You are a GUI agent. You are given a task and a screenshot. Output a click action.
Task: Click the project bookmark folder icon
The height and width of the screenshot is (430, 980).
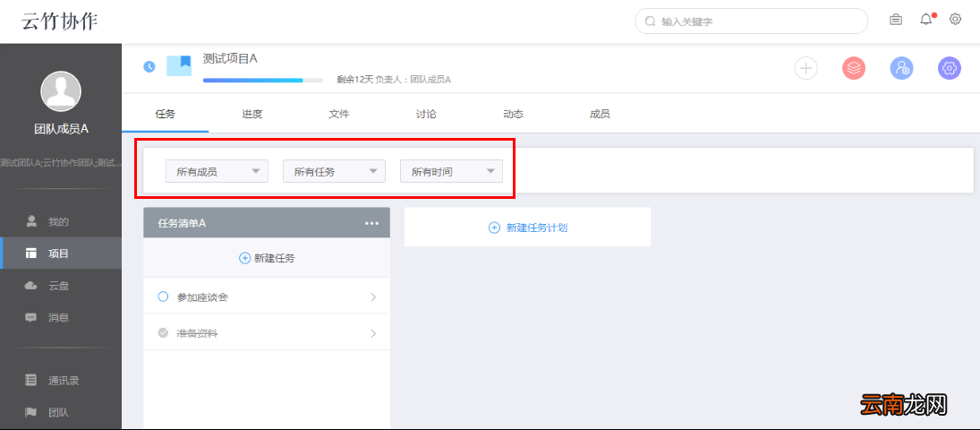pos(179,65)
